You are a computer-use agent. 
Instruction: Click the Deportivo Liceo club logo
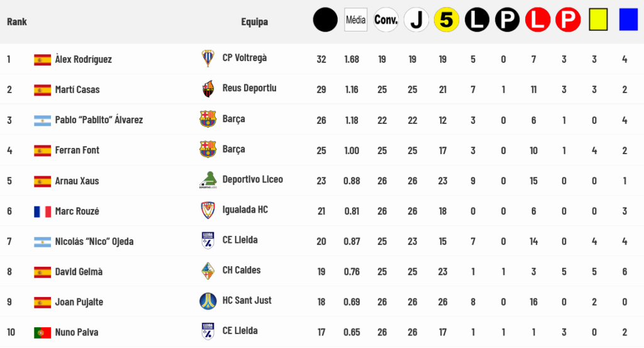208,180
